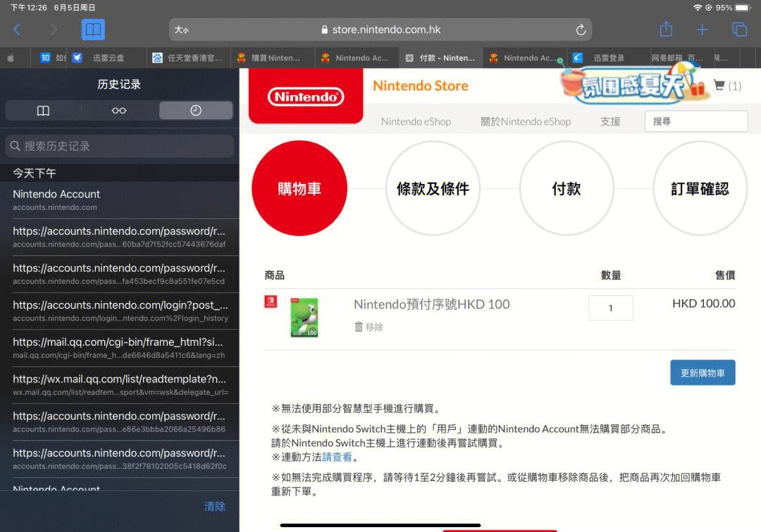Select the 訂單確認 step circle
Screen dimensions: 761x532
coord(700,188)
